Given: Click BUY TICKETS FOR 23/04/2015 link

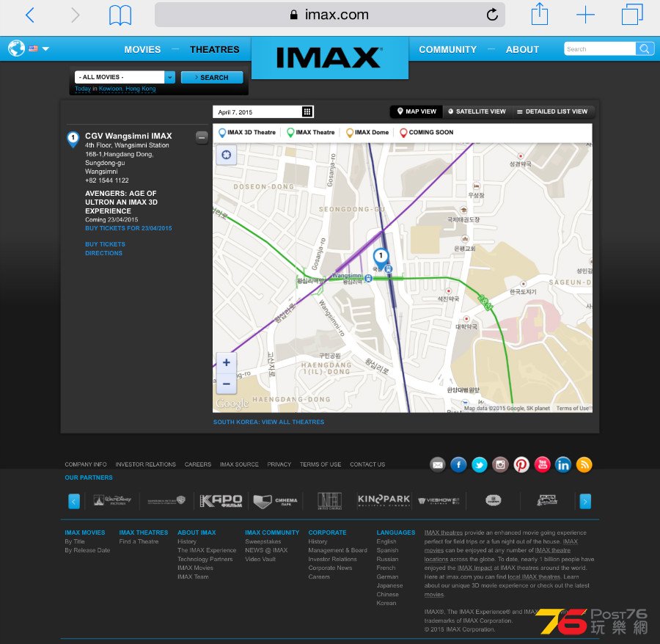Looking at the screenshot, I should [x=128, y=228].
